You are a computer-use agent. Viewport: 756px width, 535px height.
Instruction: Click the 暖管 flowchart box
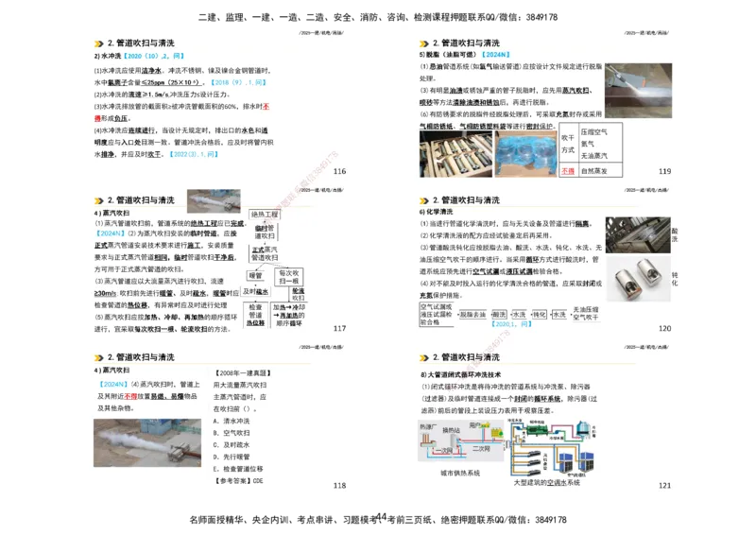[x=255, y=275]
